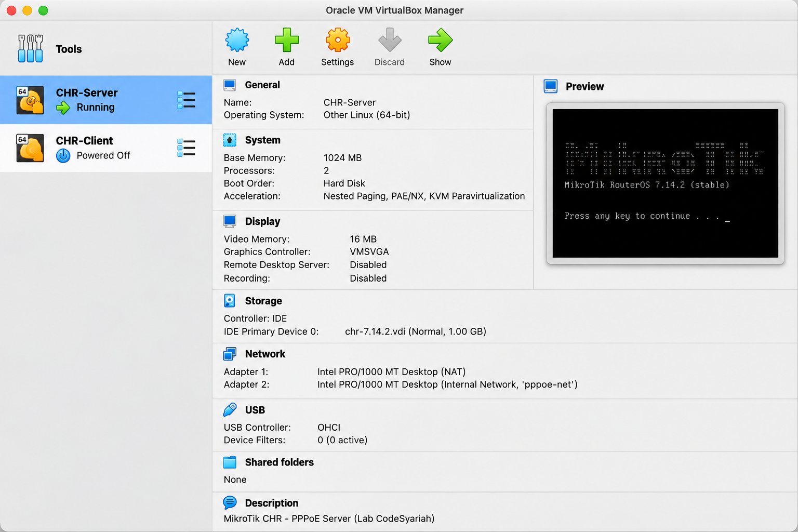Viewport: 798px width, 532px height.
Task: Click the Shared folders folder icon
Action: pyautogui.click(x=230, y=462)
